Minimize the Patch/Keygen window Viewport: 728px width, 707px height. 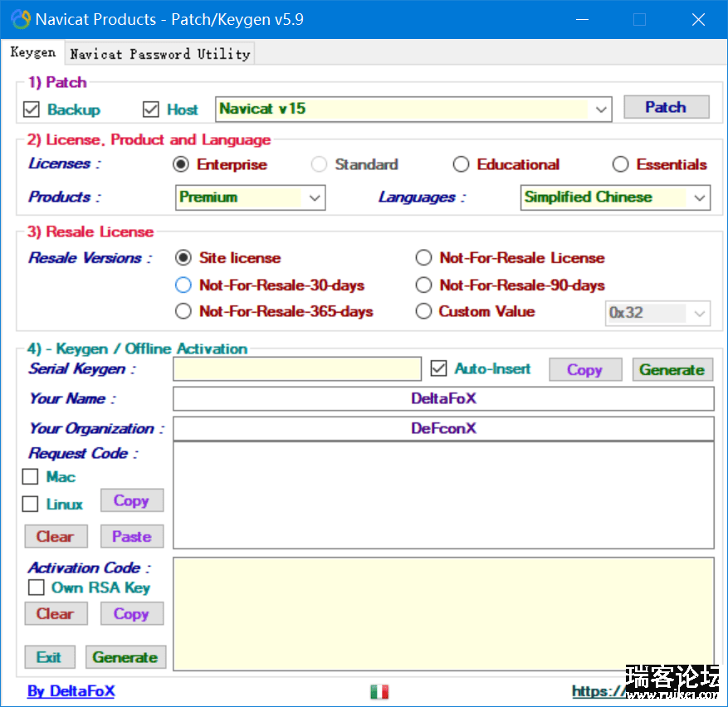(582, 19)
